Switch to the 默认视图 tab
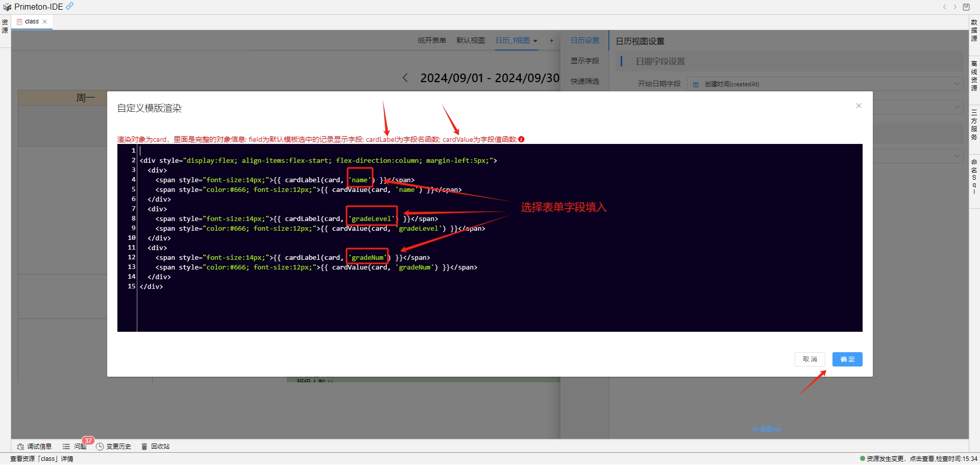Image resolution: width=980 pixels, height=465 pixels. [x=470, y=41]
